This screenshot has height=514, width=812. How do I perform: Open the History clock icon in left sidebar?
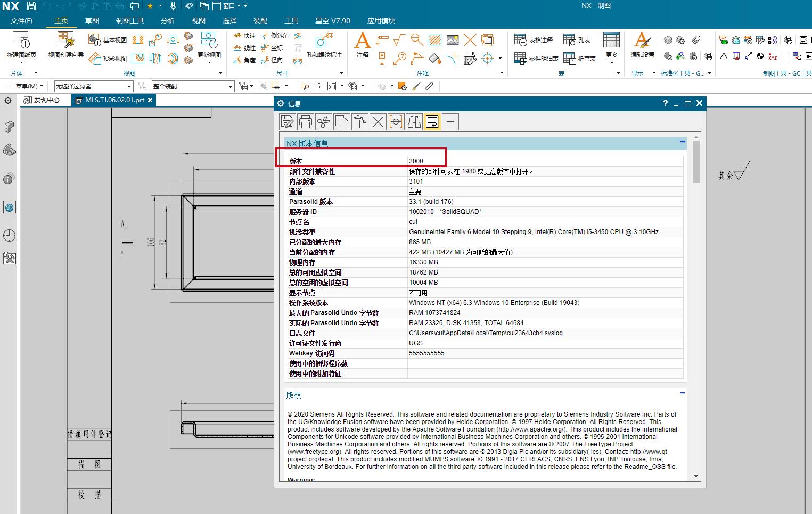(9, 235)
